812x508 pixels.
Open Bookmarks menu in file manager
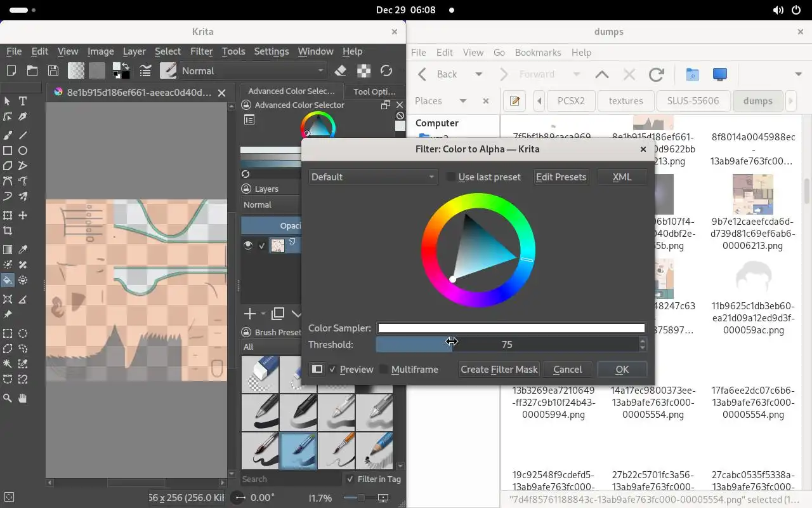pyautogui.click(x=538, y=53)
